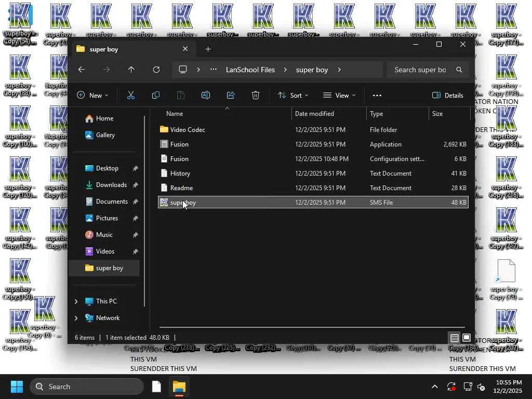Image resolution: width=532 pixels, height=399 pixels.
Task: Go up one folder level arrow
Action: click(131, 70)
